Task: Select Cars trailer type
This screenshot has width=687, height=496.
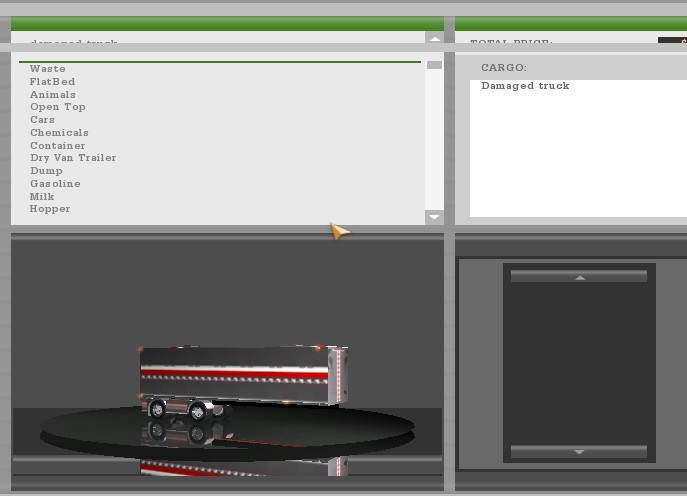Action: click(x=42, y=120)
